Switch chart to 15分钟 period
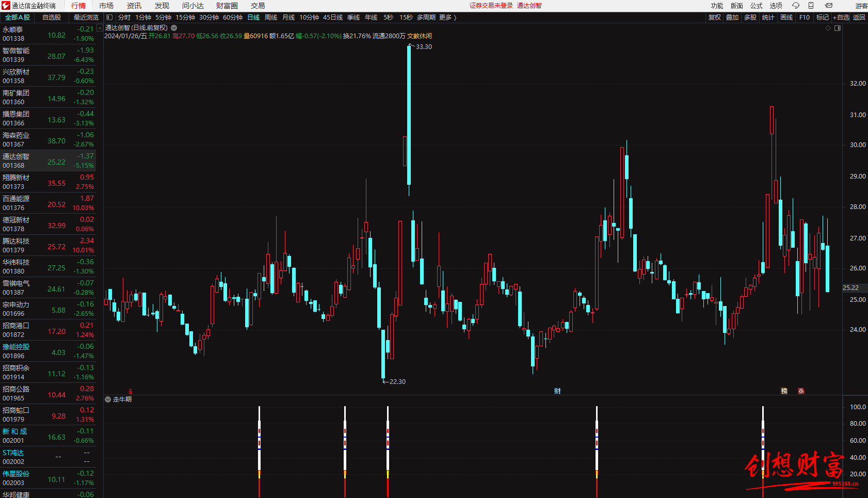 point(185,18)
